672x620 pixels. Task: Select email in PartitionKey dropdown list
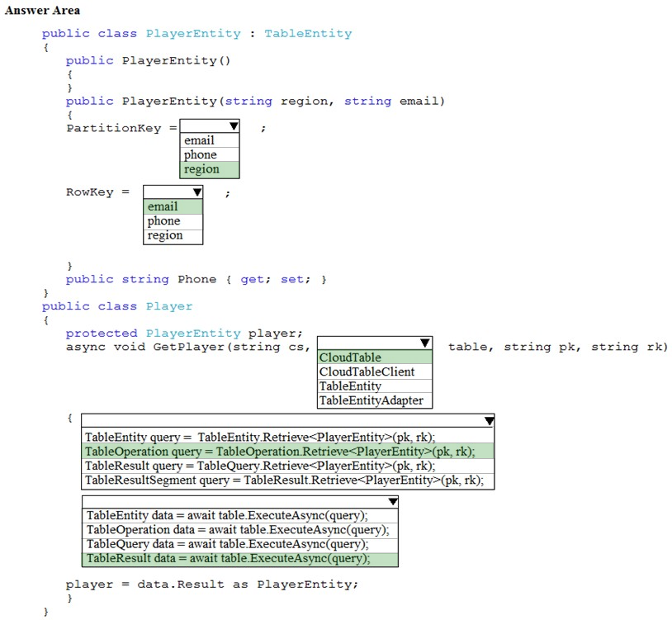point(210,140)
